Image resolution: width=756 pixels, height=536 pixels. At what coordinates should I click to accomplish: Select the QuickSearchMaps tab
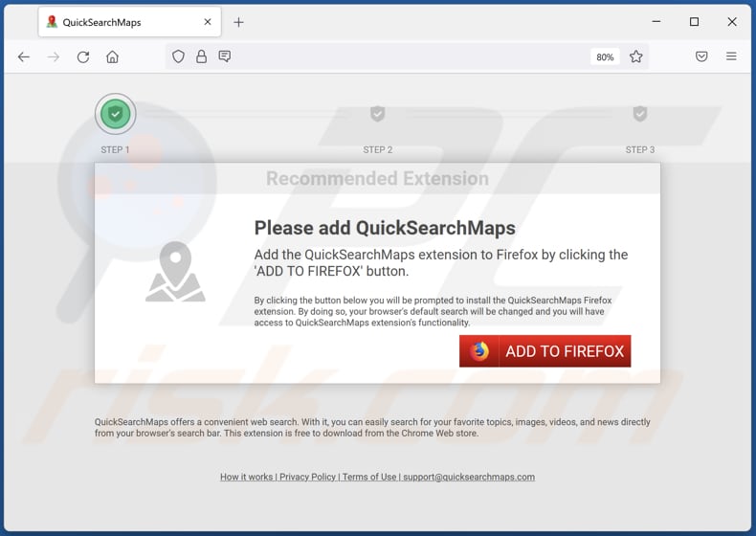coord(130,22)
